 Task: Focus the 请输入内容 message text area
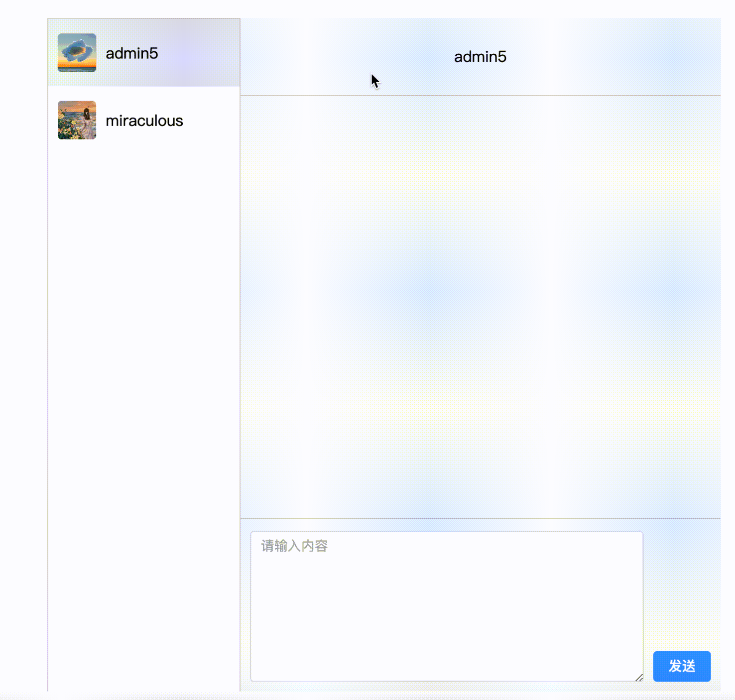[x=447, y=606]
